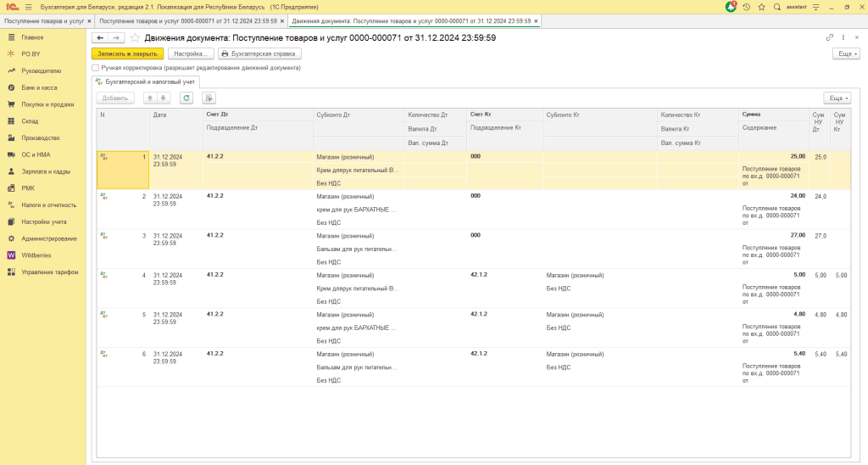Click the search magnifier icon

775,7
